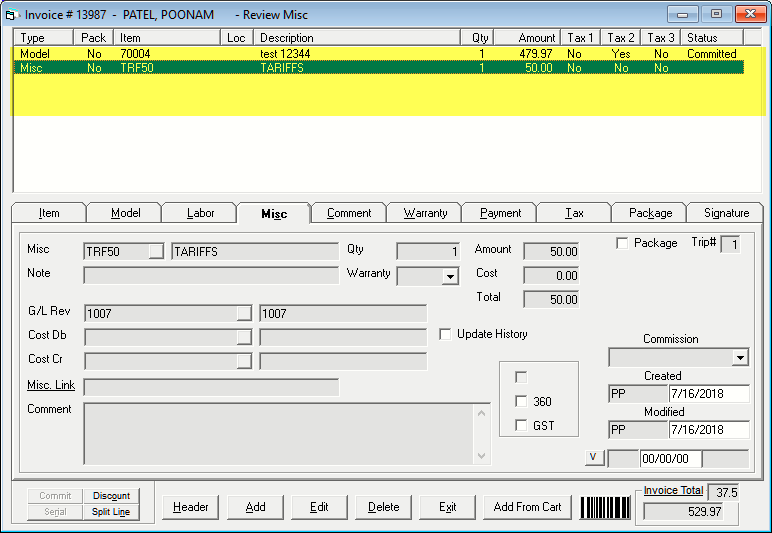Click the Delete button
The height and width of the screenshot is (533, 772).
pos(384,507)
